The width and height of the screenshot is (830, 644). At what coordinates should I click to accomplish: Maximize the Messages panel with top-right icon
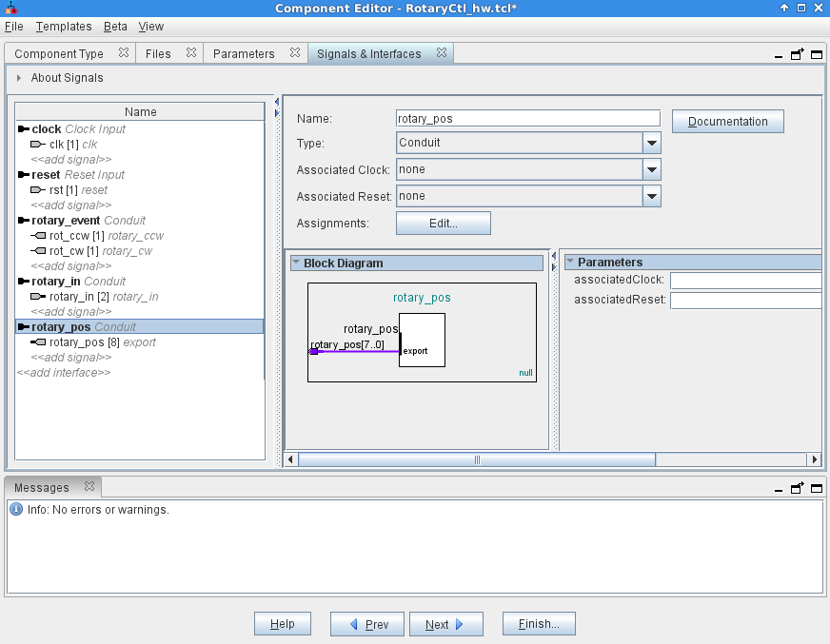816,488
